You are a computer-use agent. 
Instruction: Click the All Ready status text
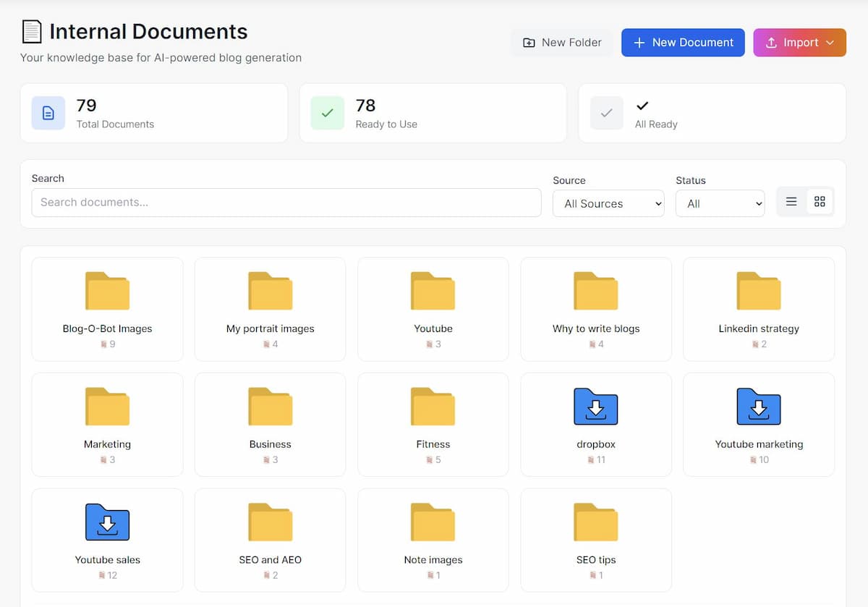(x=656, y=124)
